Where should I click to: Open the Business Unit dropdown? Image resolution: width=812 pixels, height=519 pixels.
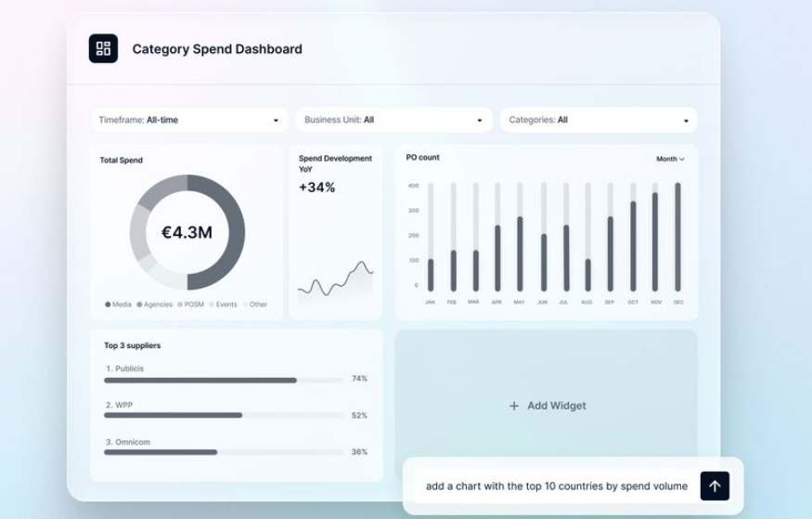(x=393, y=120)
